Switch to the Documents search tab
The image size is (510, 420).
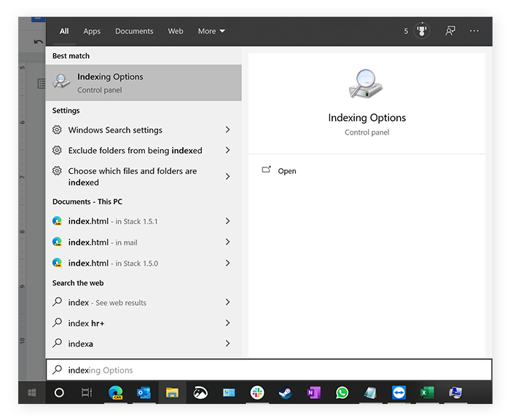pos(134,31)
